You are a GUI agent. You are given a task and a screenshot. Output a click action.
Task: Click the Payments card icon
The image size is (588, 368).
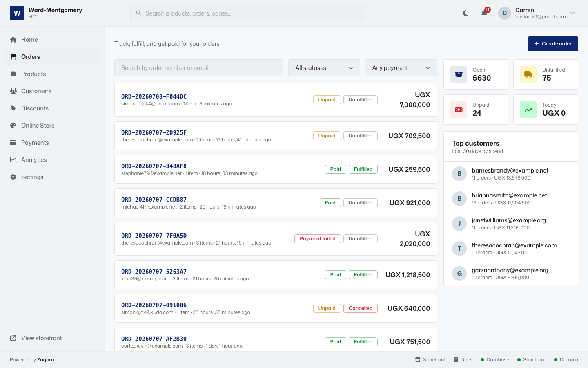pos(13,143)
